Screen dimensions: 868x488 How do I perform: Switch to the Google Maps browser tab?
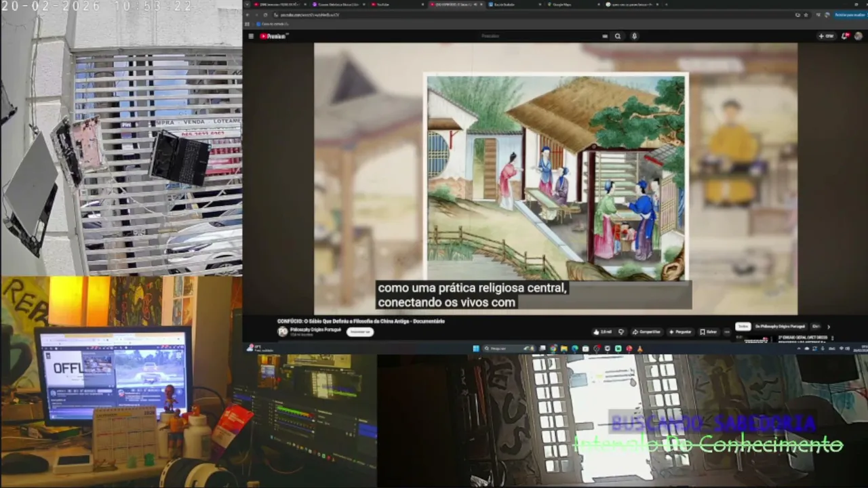pyautogui.click(x=572, y=5)
